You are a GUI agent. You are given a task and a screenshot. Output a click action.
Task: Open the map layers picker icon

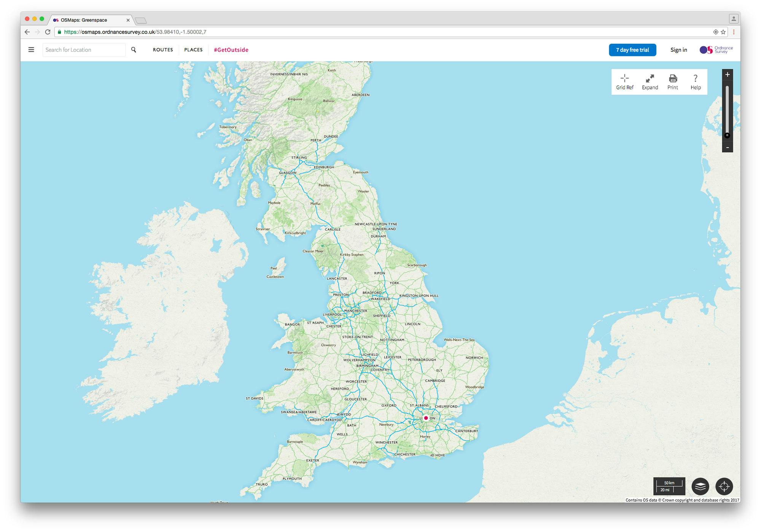coord(701,486)
